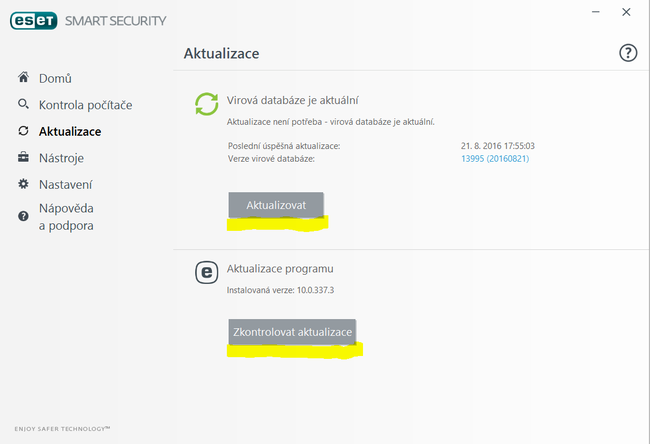Open help via the circled question mark

(x=628, y=53)
